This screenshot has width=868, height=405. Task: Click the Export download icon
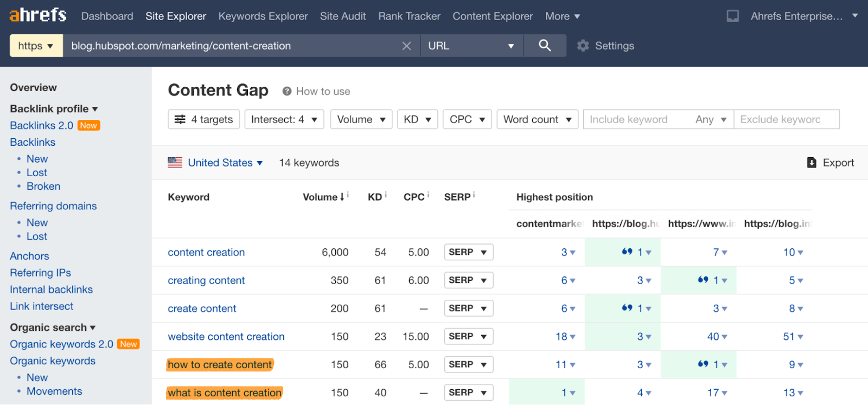(812, 163)
